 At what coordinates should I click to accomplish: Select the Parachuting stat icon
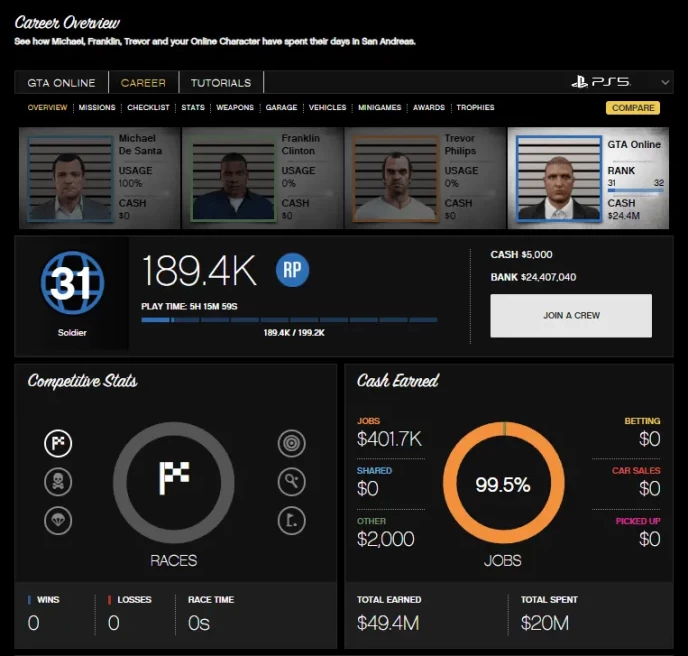point(58,520)
